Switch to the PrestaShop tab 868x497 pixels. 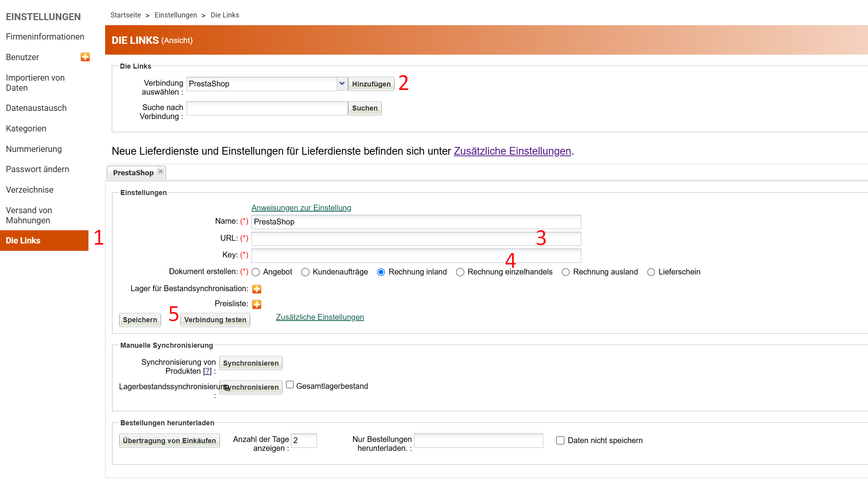[x=133, y=173]
